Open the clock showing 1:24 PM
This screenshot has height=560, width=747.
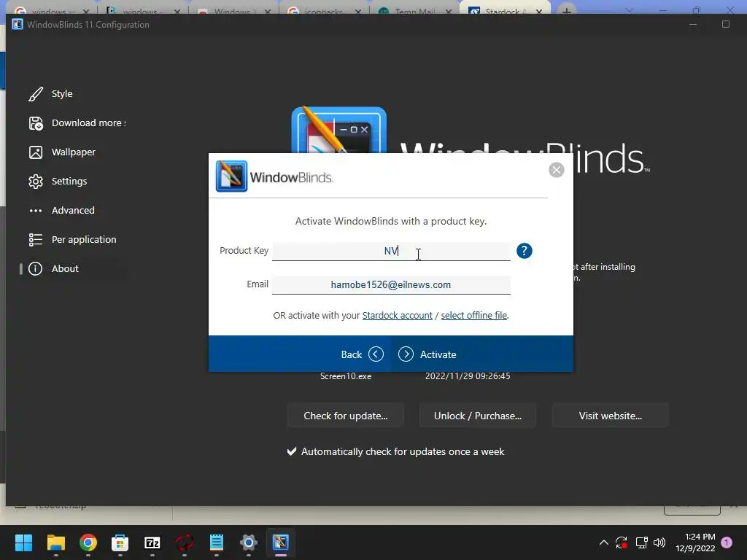point(695,542)
